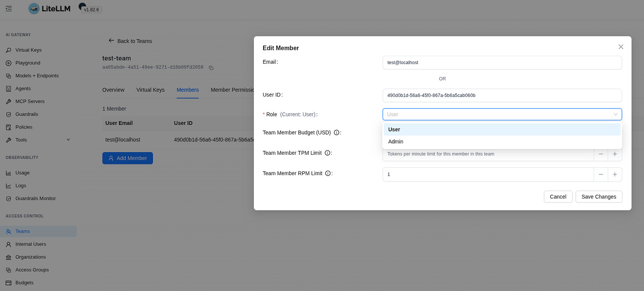644x291 pixels.
Task: Click the Guardrails shield icon
Action: (8, 114)
